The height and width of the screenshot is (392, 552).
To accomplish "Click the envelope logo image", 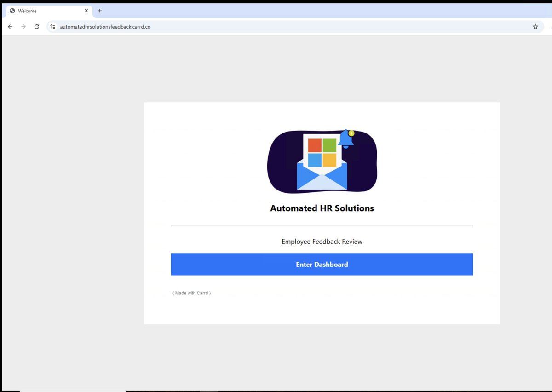I will click(322, 161).
